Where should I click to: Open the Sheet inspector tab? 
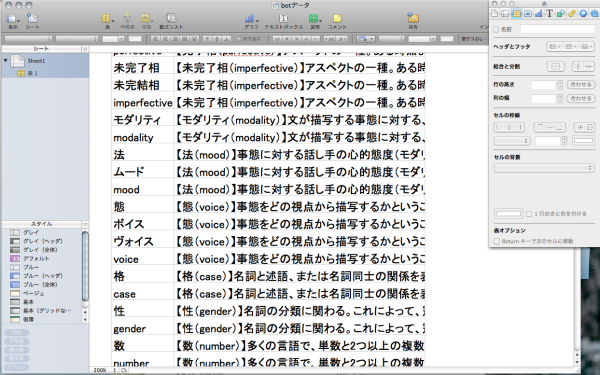pyautogui.click(x=505, y=14)
